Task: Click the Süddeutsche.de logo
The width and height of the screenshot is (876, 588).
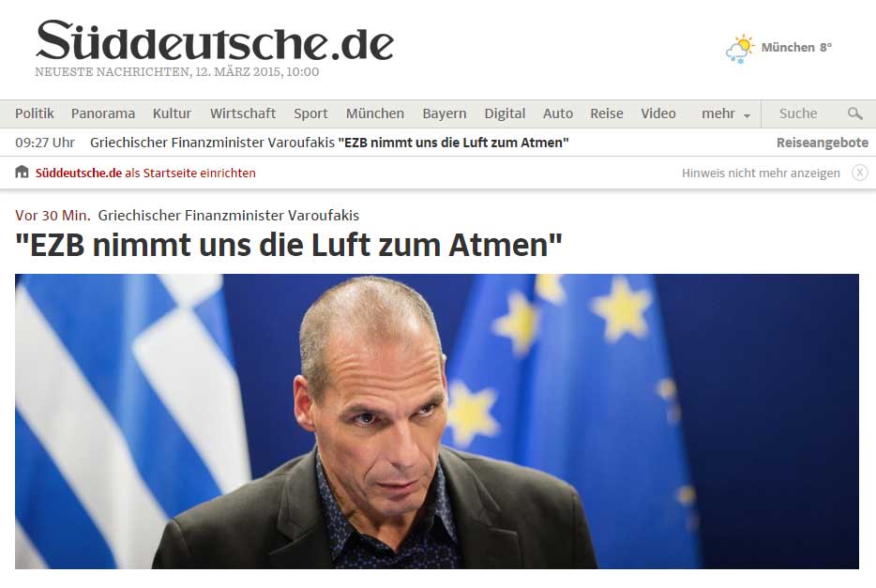Action: [215, 40]
